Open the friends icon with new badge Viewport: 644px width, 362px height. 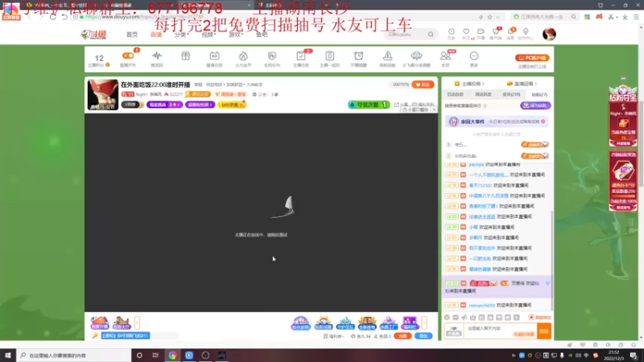point(445,58)
